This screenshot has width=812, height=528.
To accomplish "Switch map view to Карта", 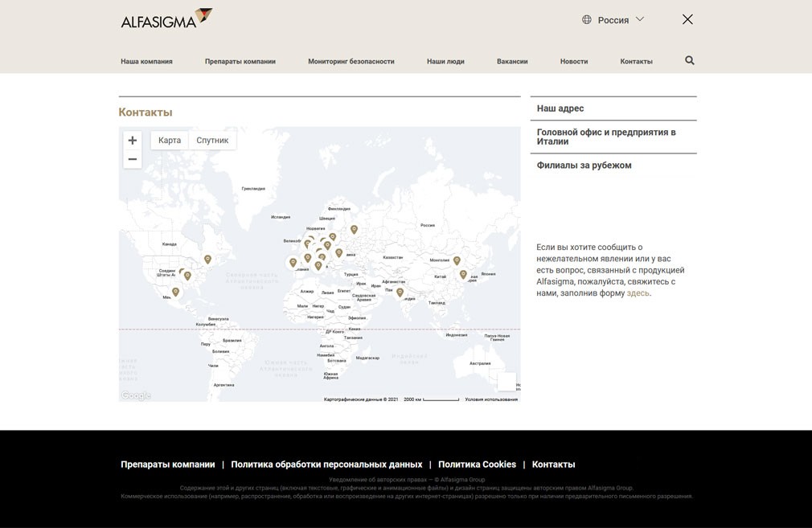I will [169, 140].
